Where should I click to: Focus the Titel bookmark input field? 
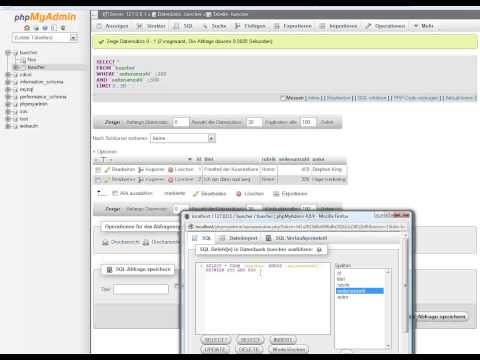pos(141,289)
